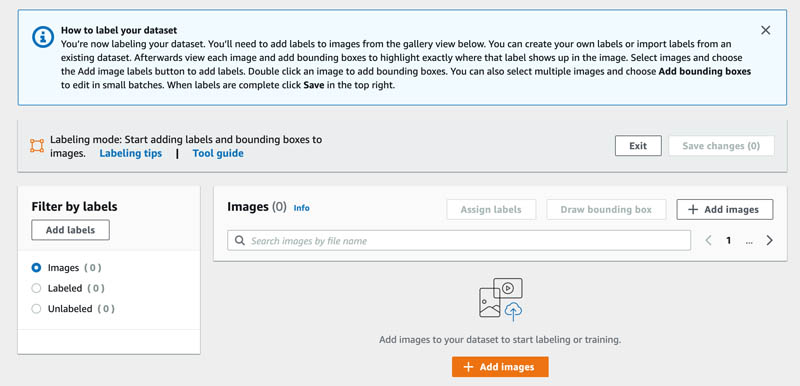Click the outlined Add images button
Viewport: 800px width, 386px height.
(x=724, y=210)
